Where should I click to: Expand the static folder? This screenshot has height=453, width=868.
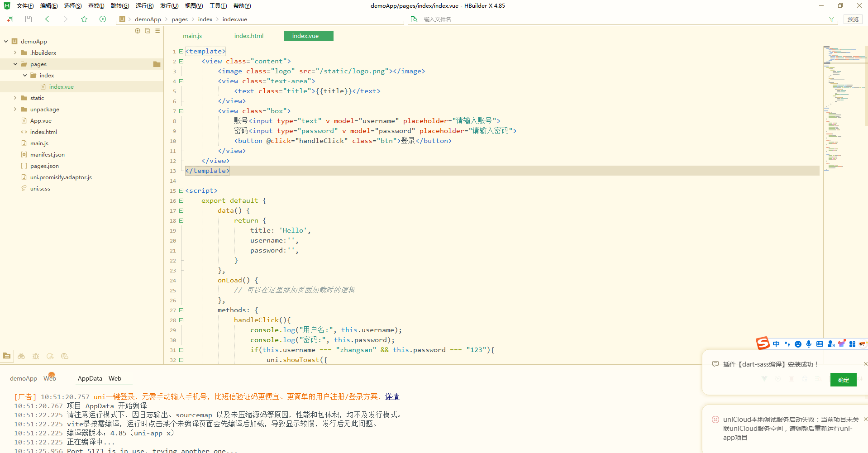15,98
